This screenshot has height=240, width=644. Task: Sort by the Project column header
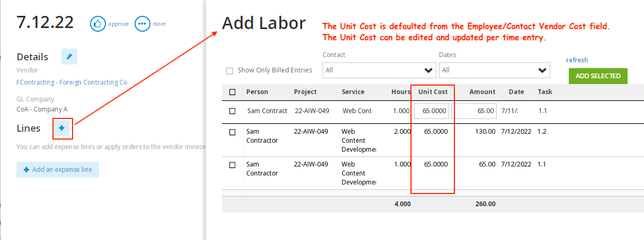(306, 92)
